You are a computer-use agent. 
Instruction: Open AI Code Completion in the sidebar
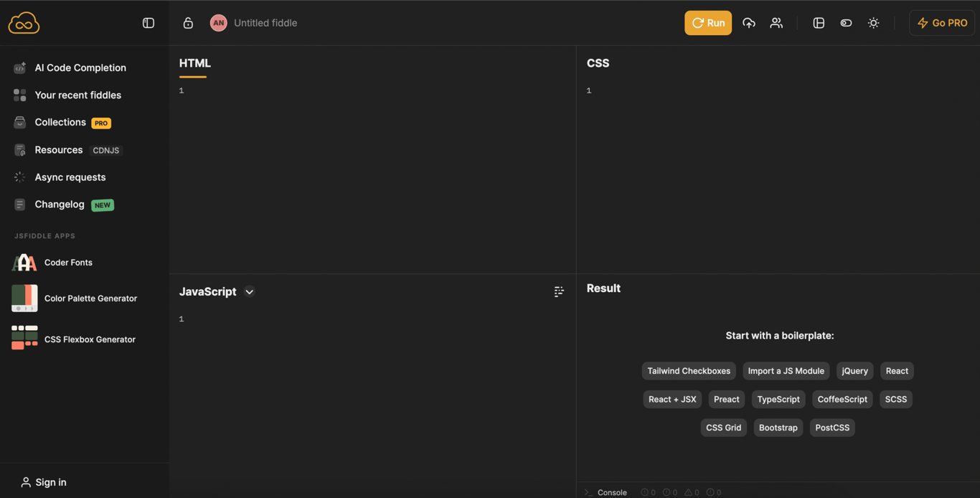80,67
